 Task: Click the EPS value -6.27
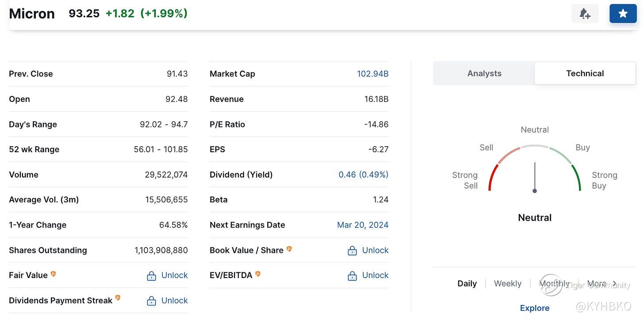click(x=379, y=150)
